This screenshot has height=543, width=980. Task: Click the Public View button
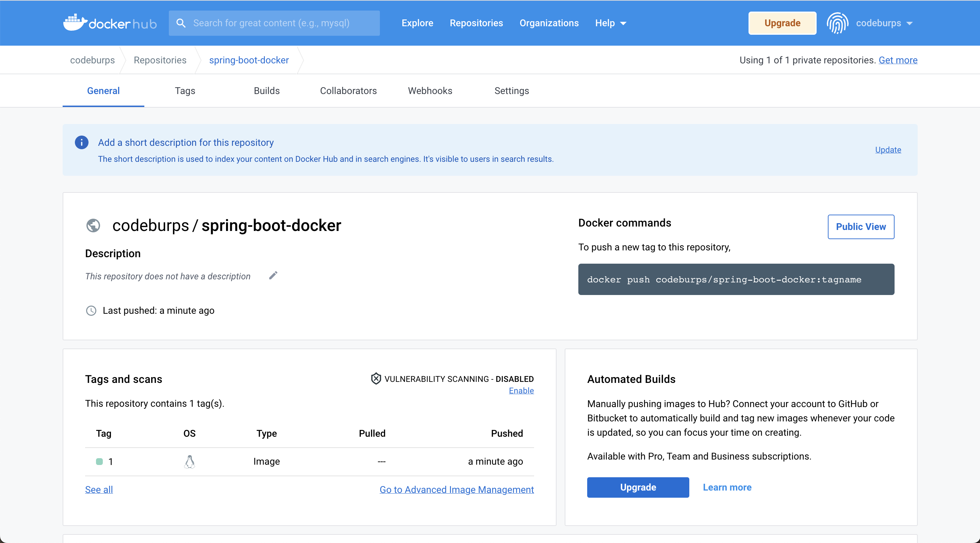(x=861, y=227)
